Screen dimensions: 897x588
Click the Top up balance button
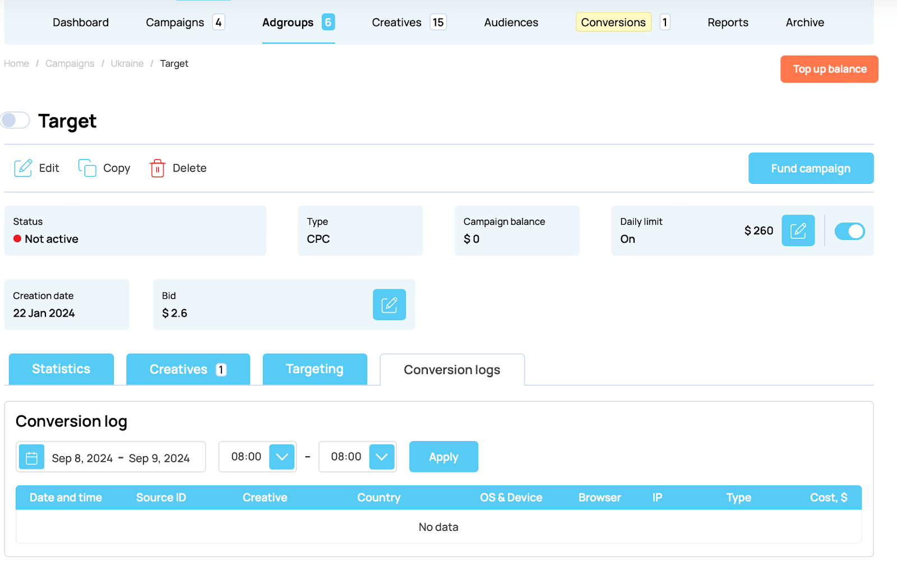tap(829, 69)
